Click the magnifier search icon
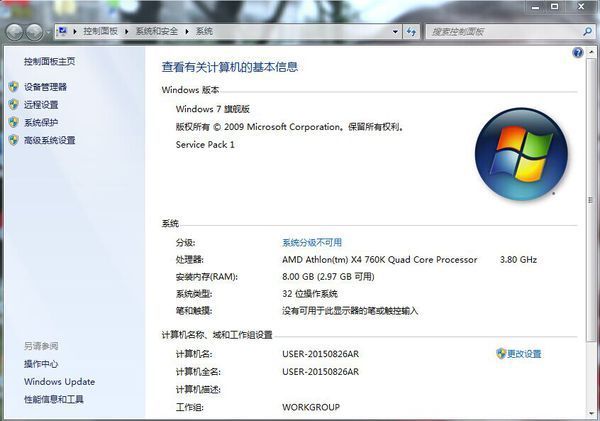Screen dimensions: 600x421 [587, 31]
